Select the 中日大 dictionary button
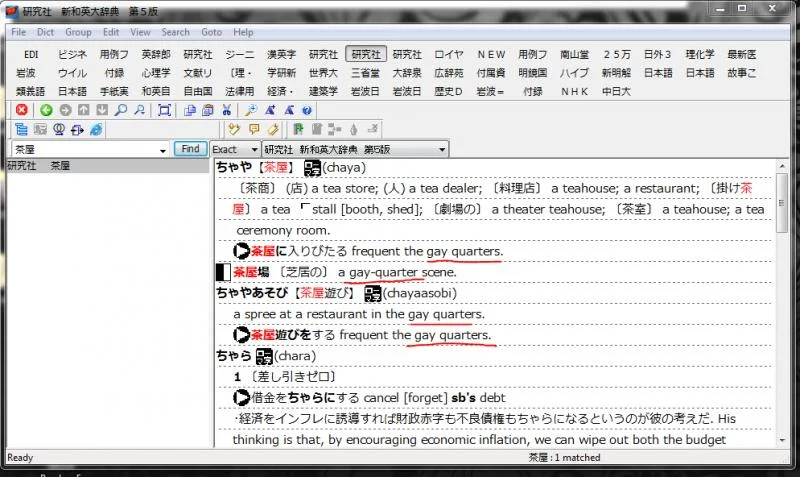This screenshot has width=800, height=477. (616, 92)
